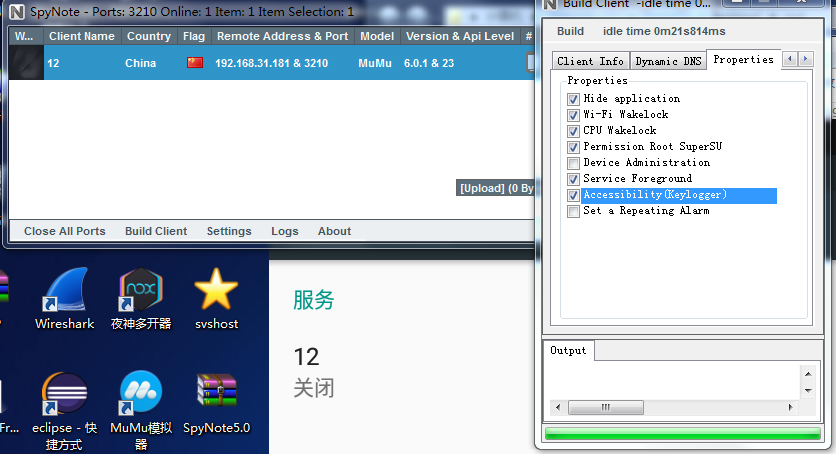The height and width of the screenshot is (454, 836).
Task: Click the 关闭 status text
Action: (x=314, y=388)
